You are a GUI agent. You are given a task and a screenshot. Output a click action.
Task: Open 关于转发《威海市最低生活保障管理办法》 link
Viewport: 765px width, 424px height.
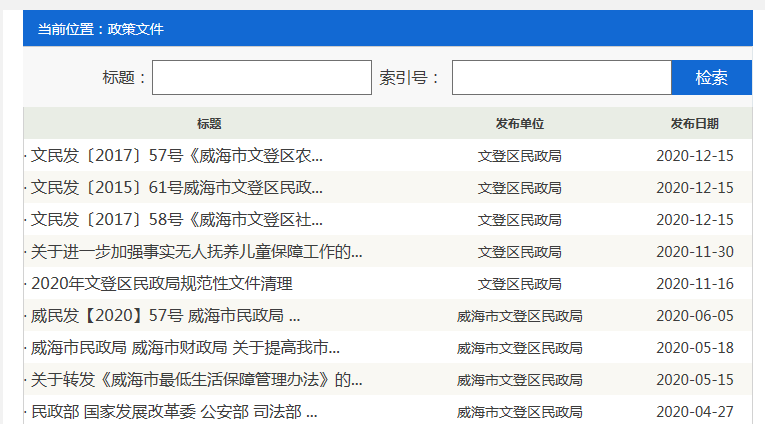click(x=196, y=380)
